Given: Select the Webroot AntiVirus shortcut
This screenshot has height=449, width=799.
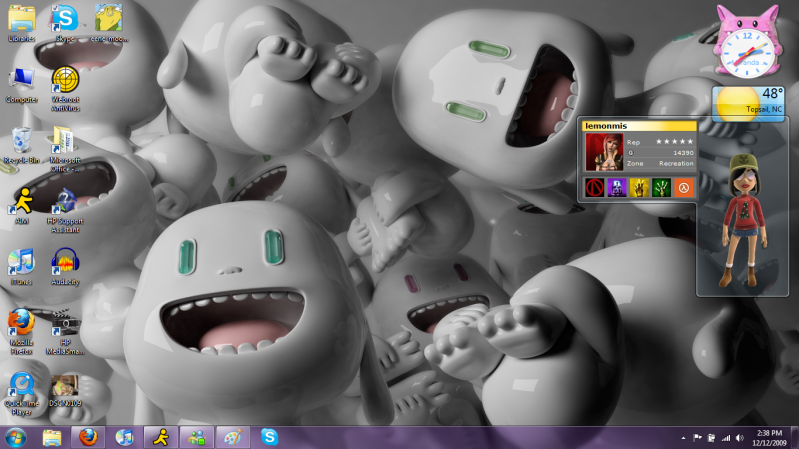Looking at the screenshot, I should (x=65, y=88).
